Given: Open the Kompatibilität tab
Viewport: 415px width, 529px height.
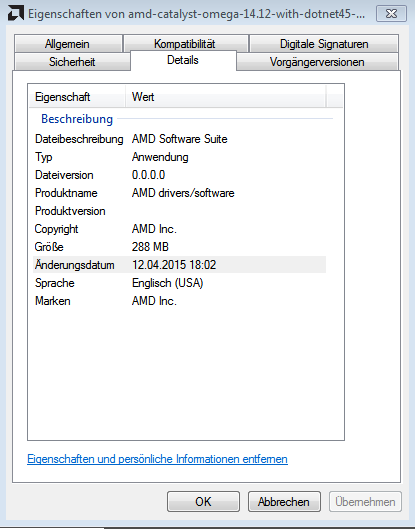Looking at the screenshot, I should click(x=186, y=44).
